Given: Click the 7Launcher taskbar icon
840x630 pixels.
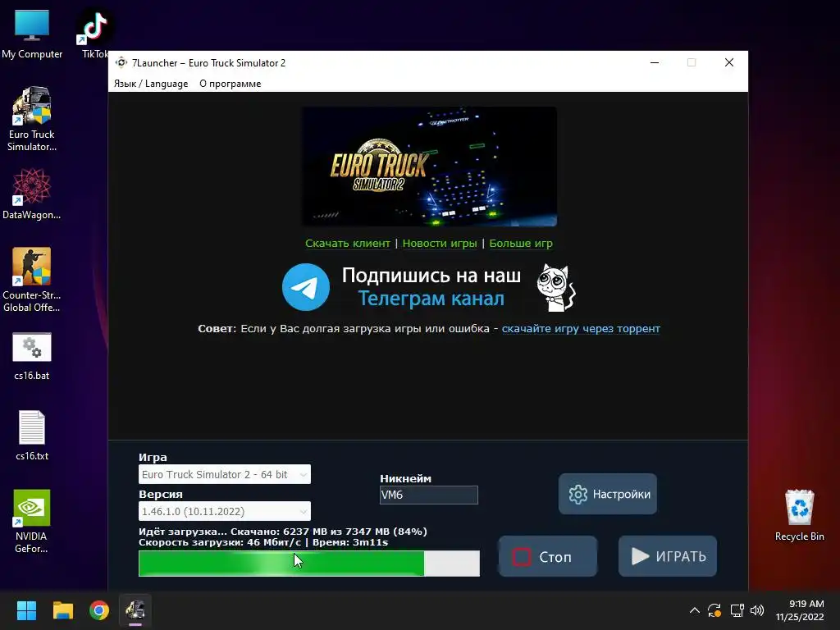Looking at the screenshot, I should [x=135, y=610].
